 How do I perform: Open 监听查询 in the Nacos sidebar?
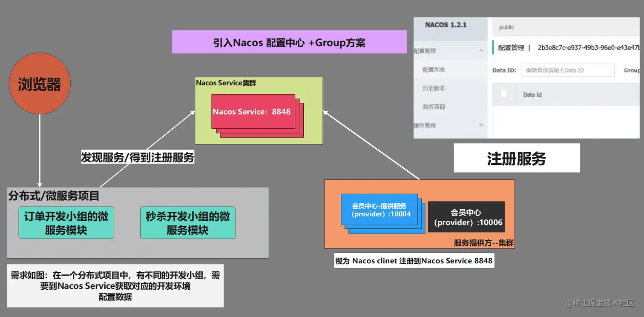[434, 107]
